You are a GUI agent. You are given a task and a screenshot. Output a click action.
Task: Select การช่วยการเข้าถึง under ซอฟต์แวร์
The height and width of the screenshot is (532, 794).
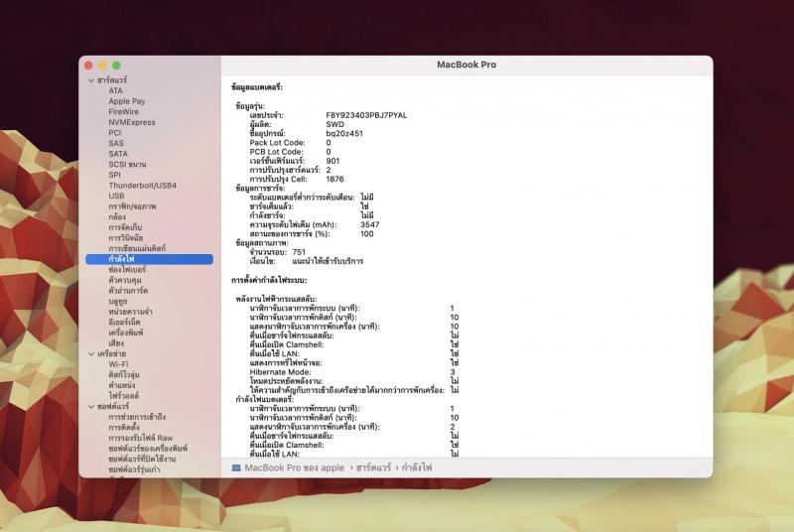137,417
